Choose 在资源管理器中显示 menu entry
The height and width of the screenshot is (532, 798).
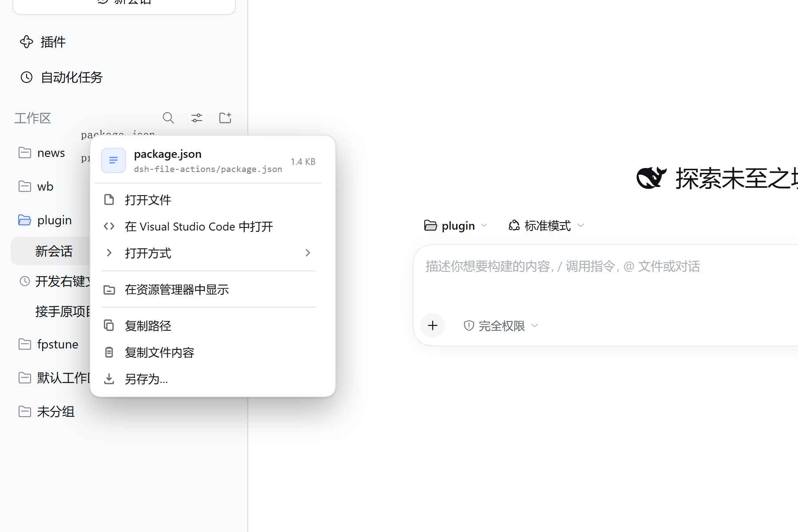coord(208,289)
